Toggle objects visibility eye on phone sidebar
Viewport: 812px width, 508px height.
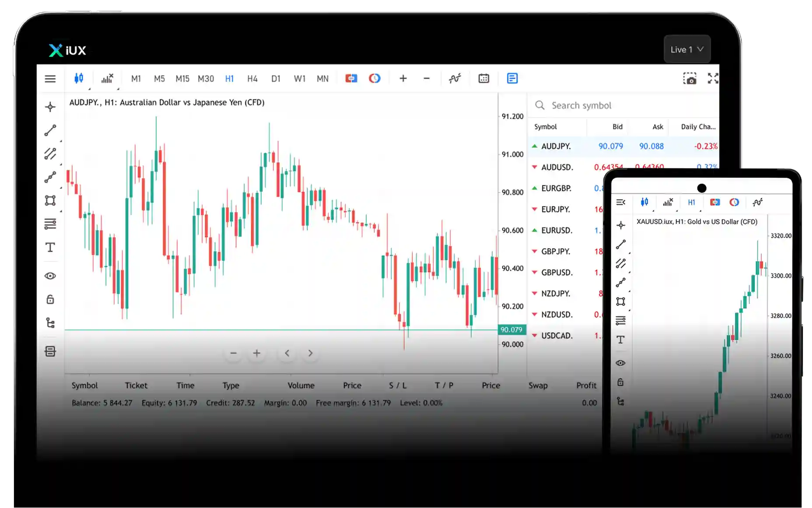tap(620, 363)
